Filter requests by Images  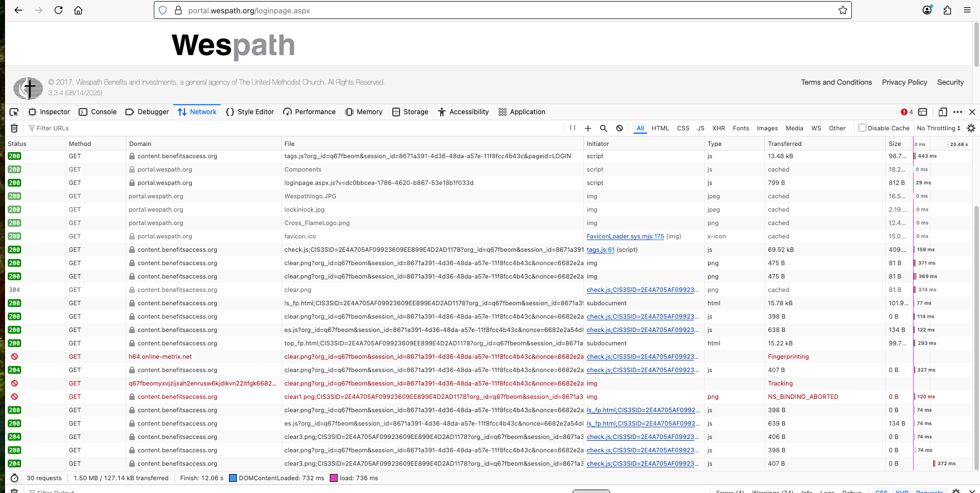coord(767,128)
